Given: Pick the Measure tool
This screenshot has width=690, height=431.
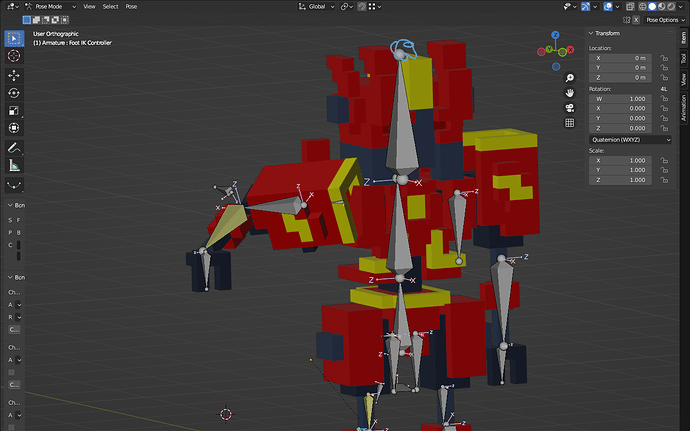Looking at the screenshot, I should pyautogui.click(x=14, y=166).
